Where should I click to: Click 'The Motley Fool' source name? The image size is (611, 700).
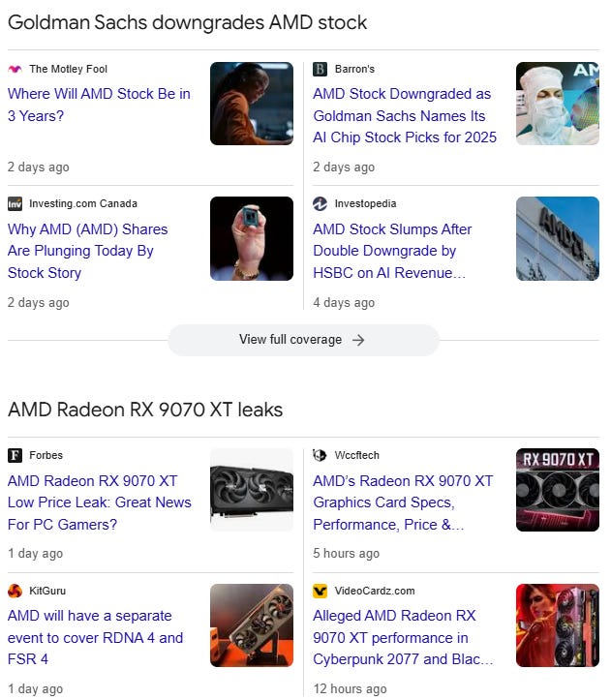(x=69, y=69)
